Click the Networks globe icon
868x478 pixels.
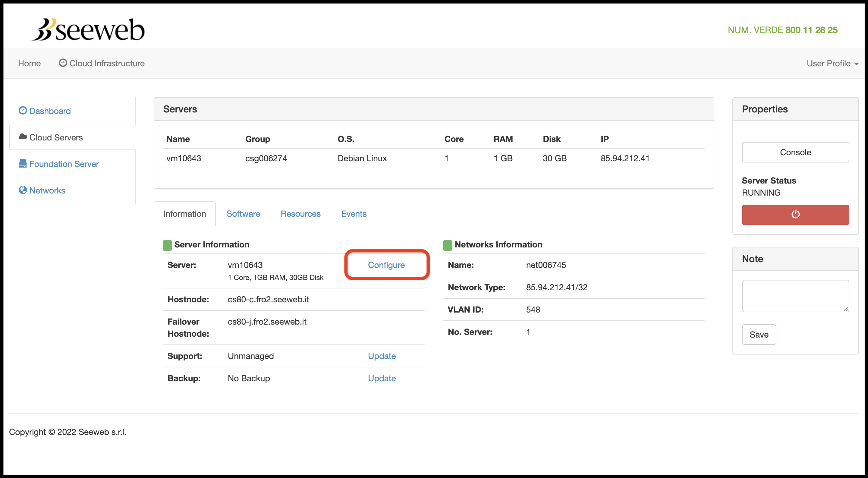pyautogui.click(x=23, y=190)
